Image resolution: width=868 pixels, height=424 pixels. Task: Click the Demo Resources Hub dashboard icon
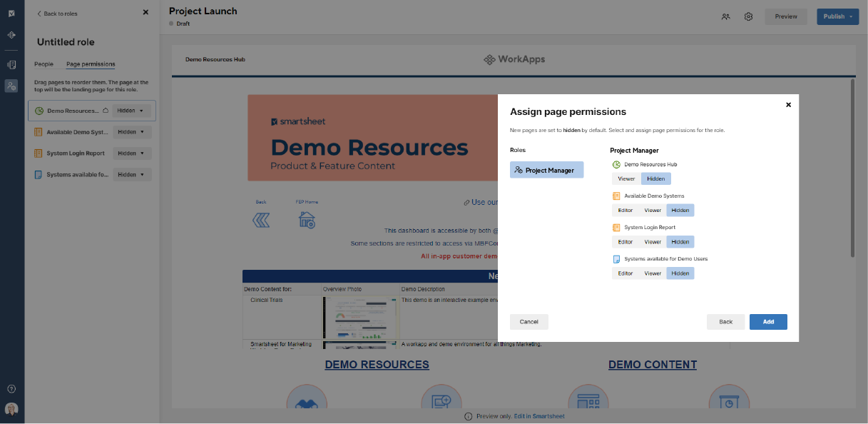point(616,163)
